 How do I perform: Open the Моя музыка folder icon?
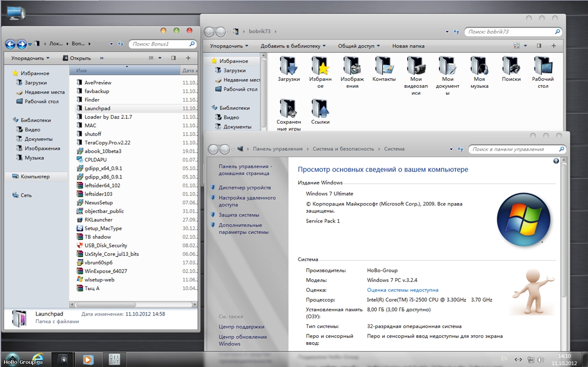[x=479, y=67]
